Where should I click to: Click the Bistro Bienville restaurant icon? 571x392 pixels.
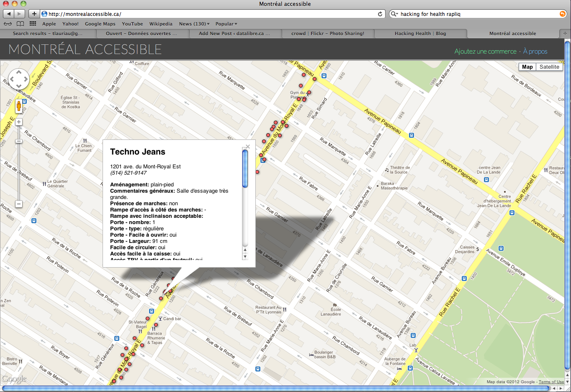coord(20,361)
